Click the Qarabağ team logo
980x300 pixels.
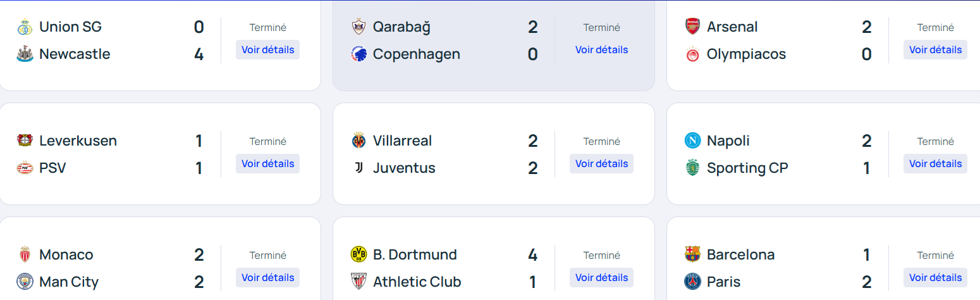pyautogui.click(x=358, y=27)
